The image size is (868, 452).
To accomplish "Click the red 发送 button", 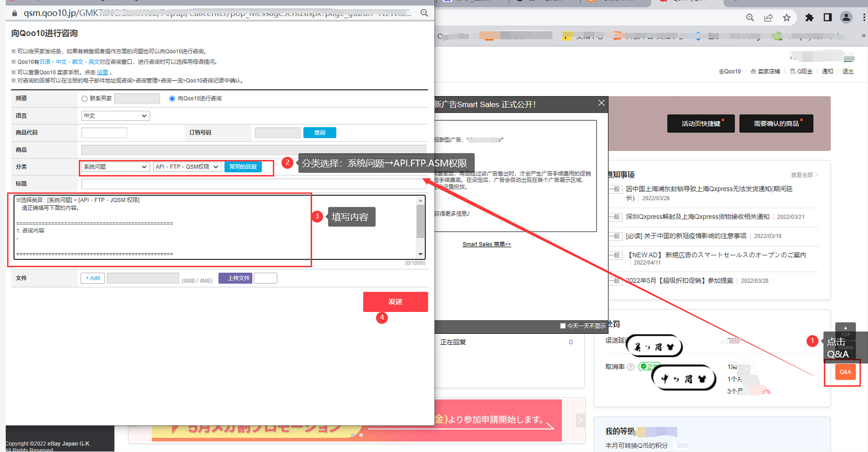I will (x=395, y=302).
